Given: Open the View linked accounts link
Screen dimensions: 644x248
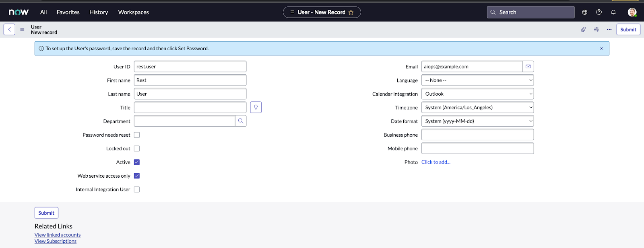Looking at the screenshot, I should 58,235.
